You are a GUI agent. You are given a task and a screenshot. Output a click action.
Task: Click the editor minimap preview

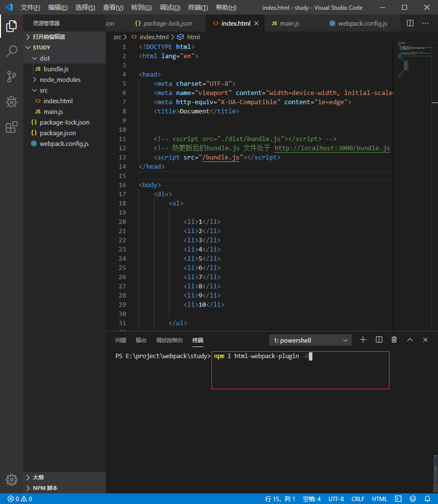click(414, 60)
